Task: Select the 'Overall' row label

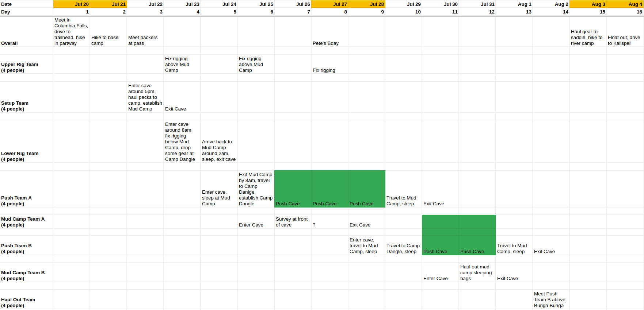Action: pos(26,32)
